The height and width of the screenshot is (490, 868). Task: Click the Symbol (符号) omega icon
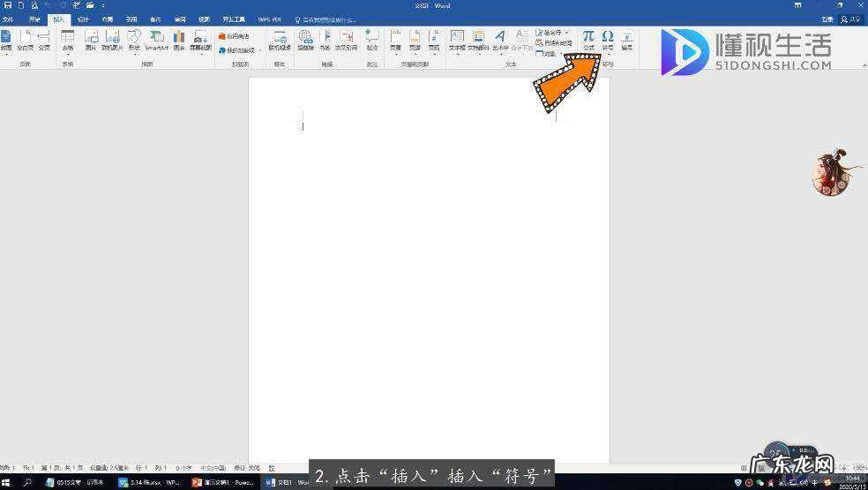pos(608,37)
